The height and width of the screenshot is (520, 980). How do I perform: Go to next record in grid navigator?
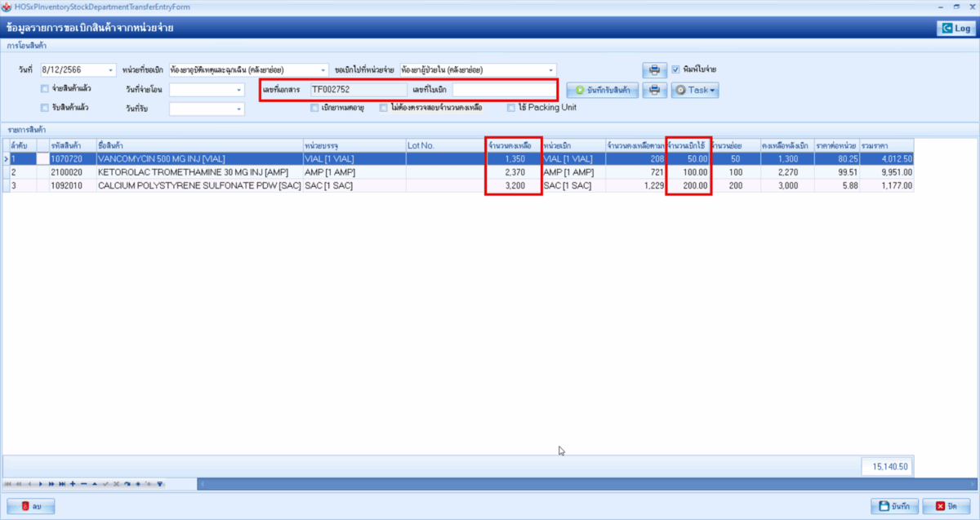pyautogui.click(x=41, y=484)
